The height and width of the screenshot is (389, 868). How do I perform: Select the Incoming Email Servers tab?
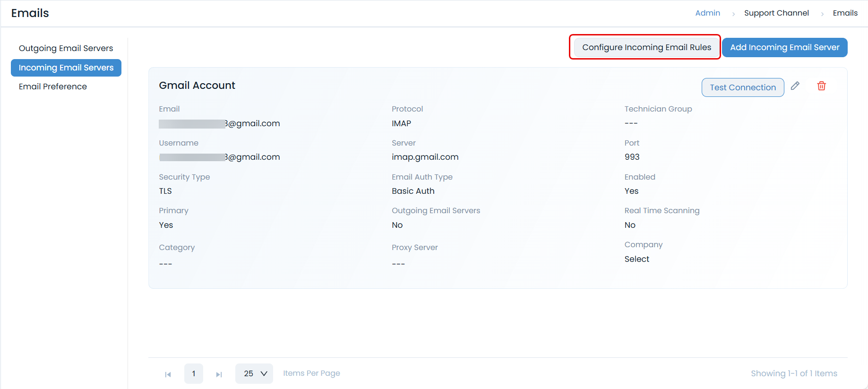[66, 68]
